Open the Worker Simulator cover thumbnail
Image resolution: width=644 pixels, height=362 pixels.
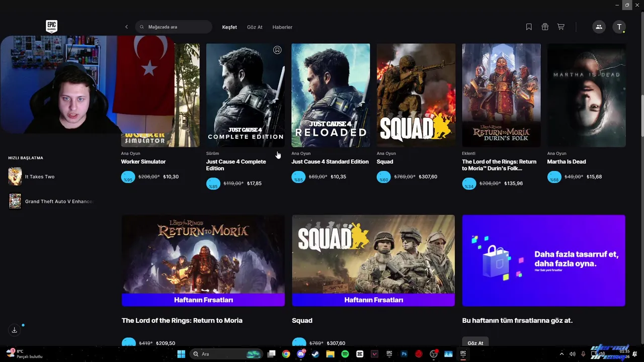tap(160, 96)
